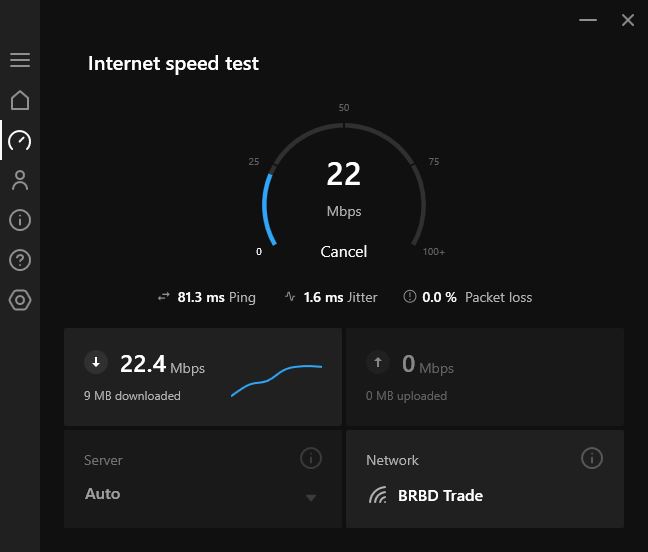Screen dimensions: 648x552
Task: Click the download arrow icon
Action: coord(96,362)
